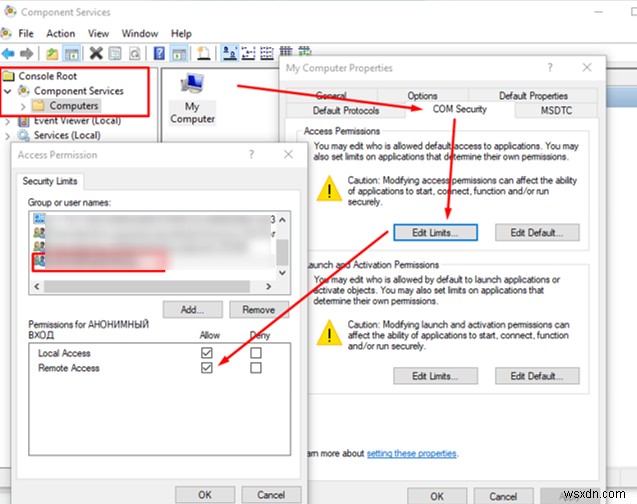
Task: Click the new document toolbar icon
Action: (204, 53)
